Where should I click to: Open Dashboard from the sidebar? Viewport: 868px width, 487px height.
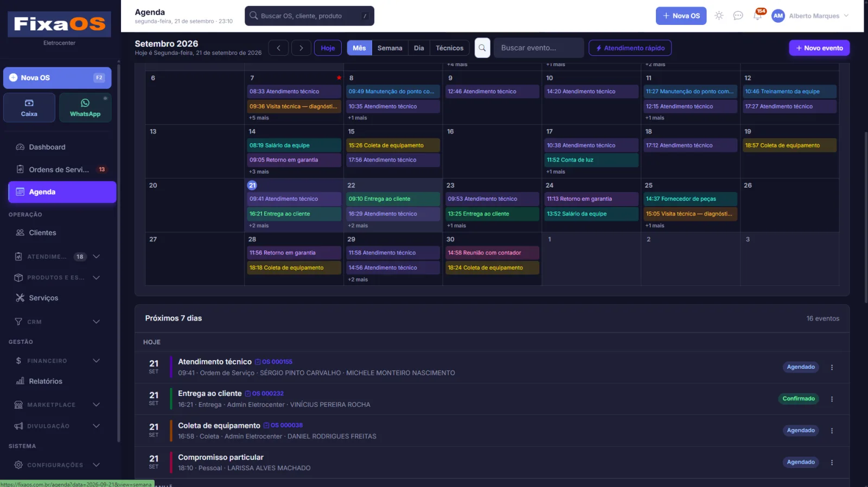point(62,147)
